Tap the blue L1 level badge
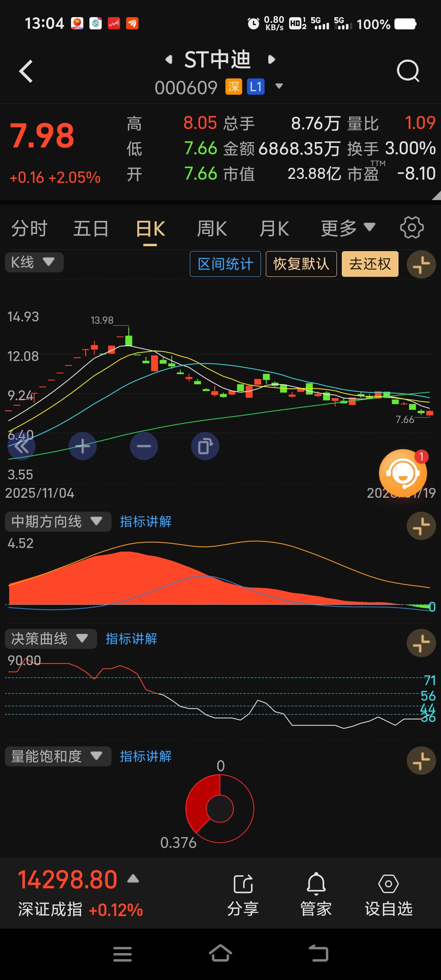 point(256,87)
